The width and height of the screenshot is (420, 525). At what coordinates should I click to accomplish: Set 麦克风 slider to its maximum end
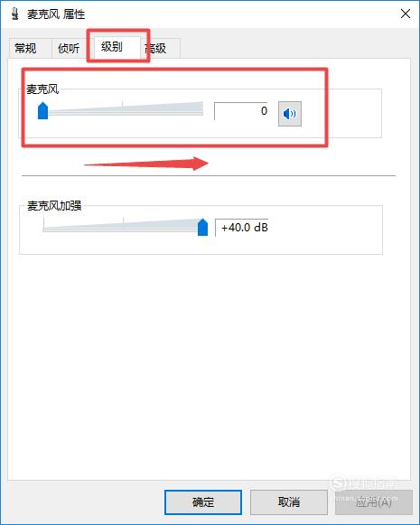click(x=202, y=108)
